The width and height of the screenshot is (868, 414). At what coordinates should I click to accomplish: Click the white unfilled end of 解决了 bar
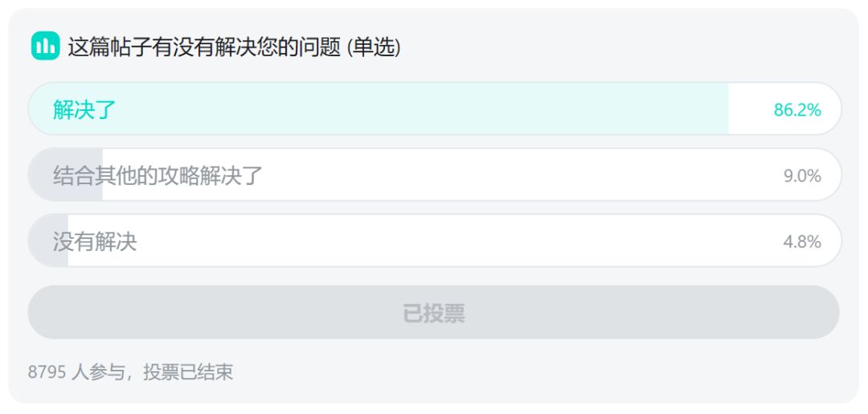[747, 109]
